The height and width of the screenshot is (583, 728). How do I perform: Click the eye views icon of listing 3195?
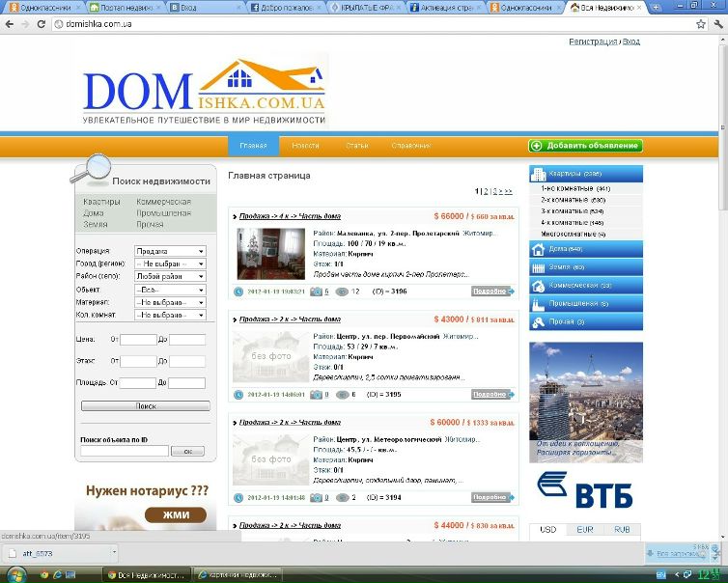click(x=342, y=395)
